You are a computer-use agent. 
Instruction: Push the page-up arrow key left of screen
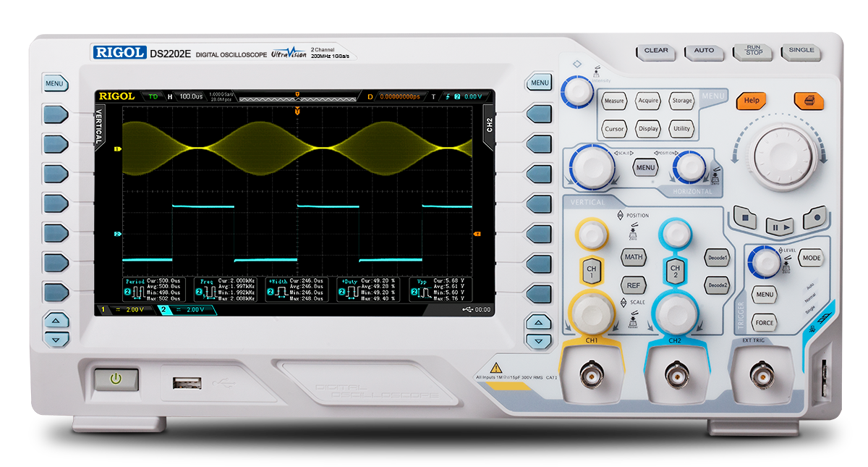[x=56, y=321]
